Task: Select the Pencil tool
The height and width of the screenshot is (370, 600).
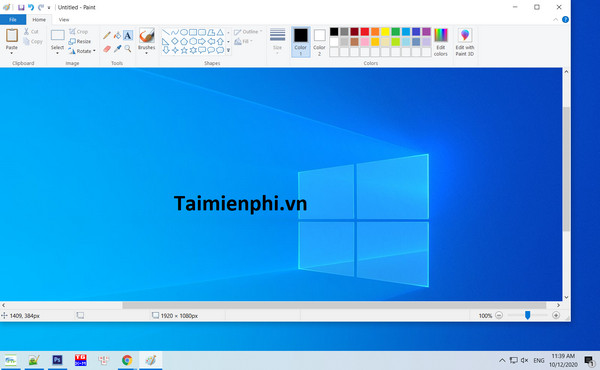Action: [x=107, y=36]
